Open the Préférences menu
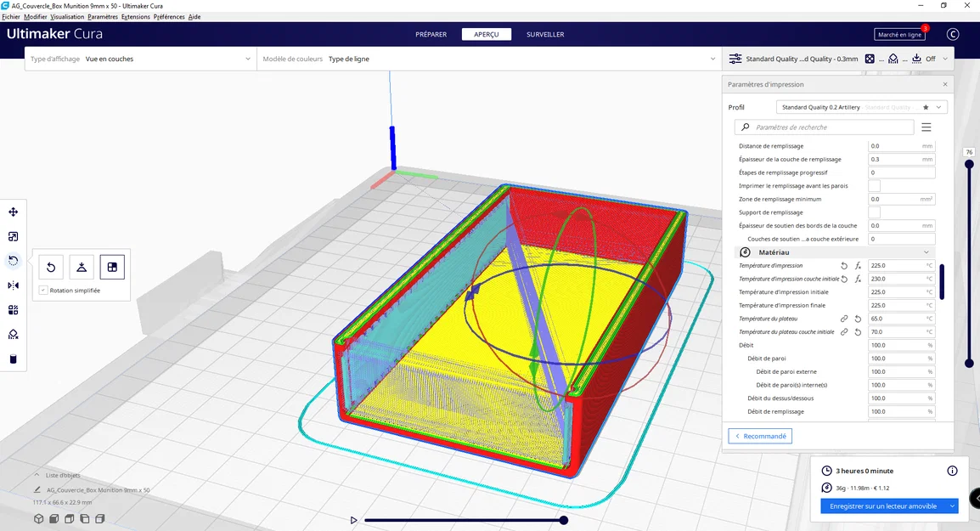980x531 pixels. [x=169, y=17]
